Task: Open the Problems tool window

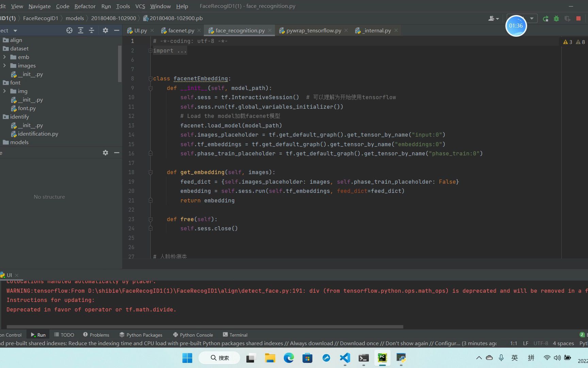Action: tap(96, 335)
